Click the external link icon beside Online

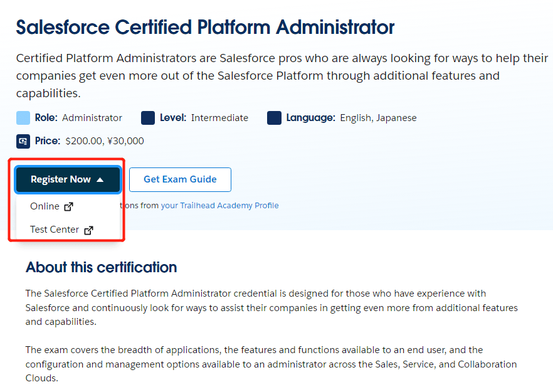pyautogui.click(x=69, y=207)
